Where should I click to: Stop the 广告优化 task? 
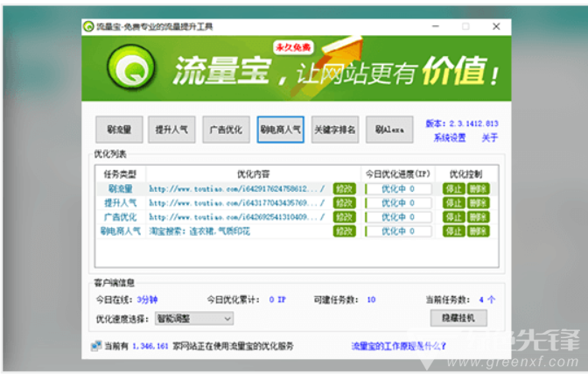[x=454, y=217]
